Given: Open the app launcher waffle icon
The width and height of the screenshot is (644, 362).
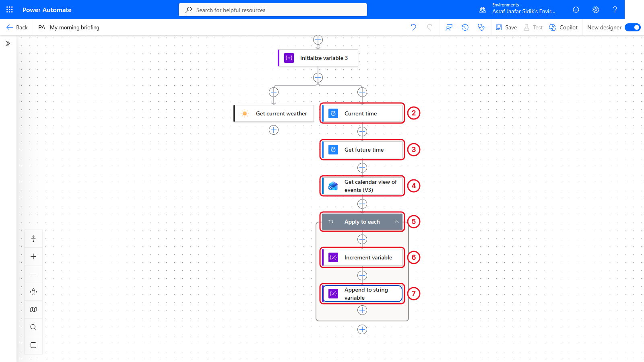Looking at the screenshot, I should (x=10, y=10).
